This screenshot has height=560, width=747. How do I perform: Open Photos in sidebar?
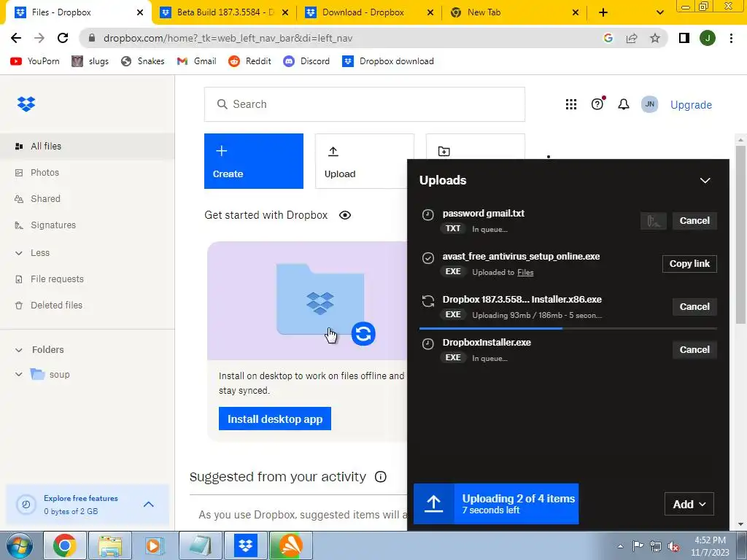tap(88, 172)
